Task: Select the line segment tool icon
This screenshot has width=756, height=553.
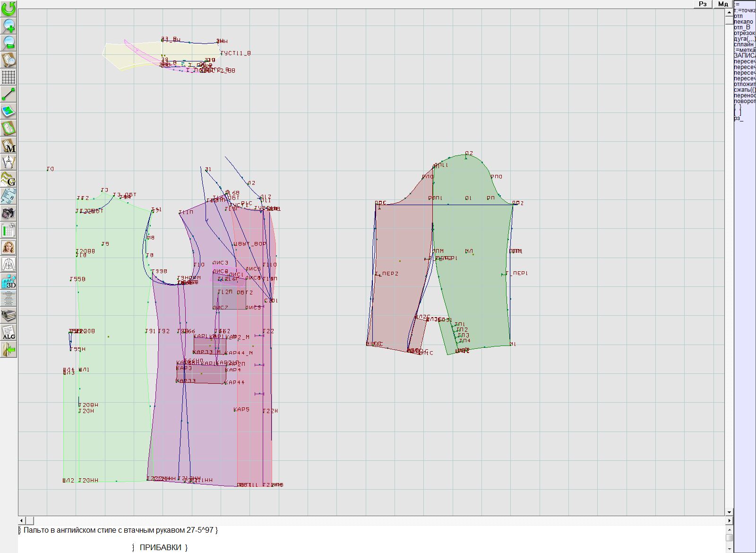Action: point(9,94)
